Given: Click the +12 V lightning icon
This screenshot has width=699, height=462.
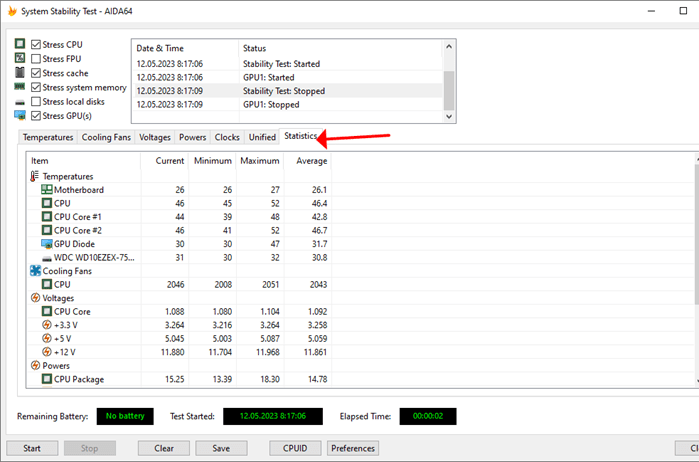Looking at the screenshot, I should (x=47, y=352).
